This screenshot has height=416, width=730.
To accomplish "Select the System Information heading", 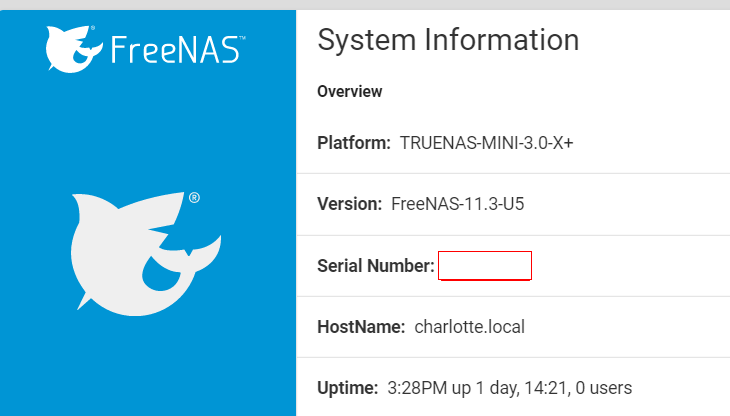I will pos(448,40).
